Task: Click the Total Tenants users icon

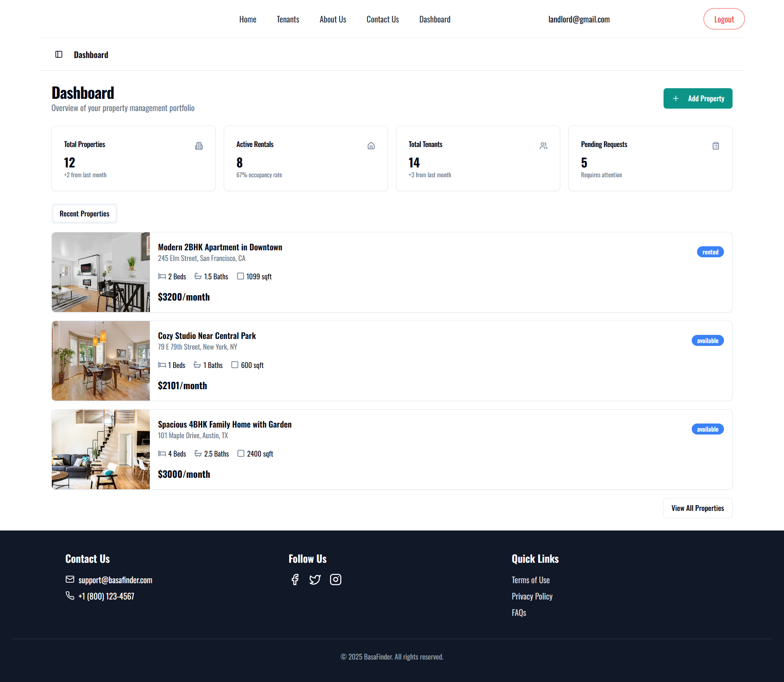Action: [x=543, y=146]
